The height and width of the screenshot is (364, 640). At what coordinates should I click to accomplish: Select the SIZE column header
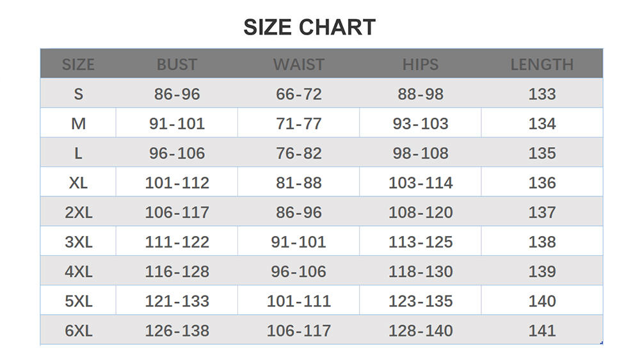pos(78,65)
